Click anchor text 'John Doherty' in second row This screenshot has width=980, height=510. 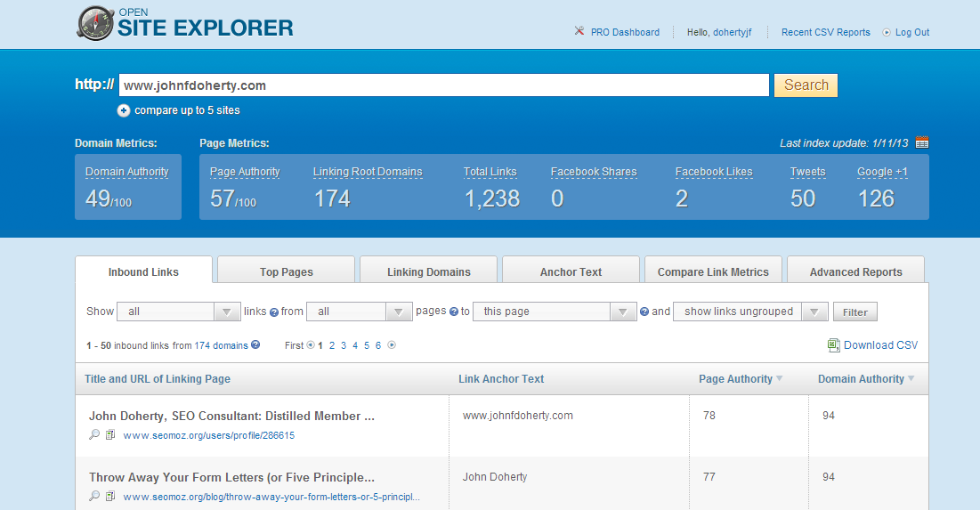tap(495, 477)
